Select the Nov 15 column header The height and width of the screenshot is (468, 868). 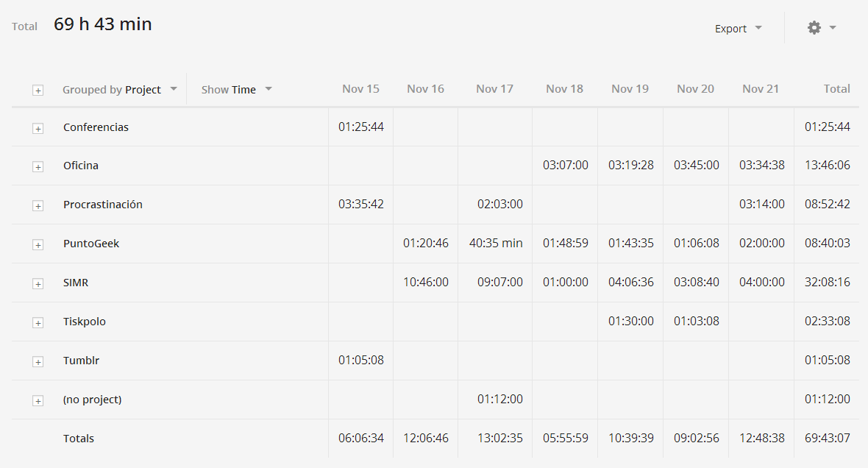[360, 88]
